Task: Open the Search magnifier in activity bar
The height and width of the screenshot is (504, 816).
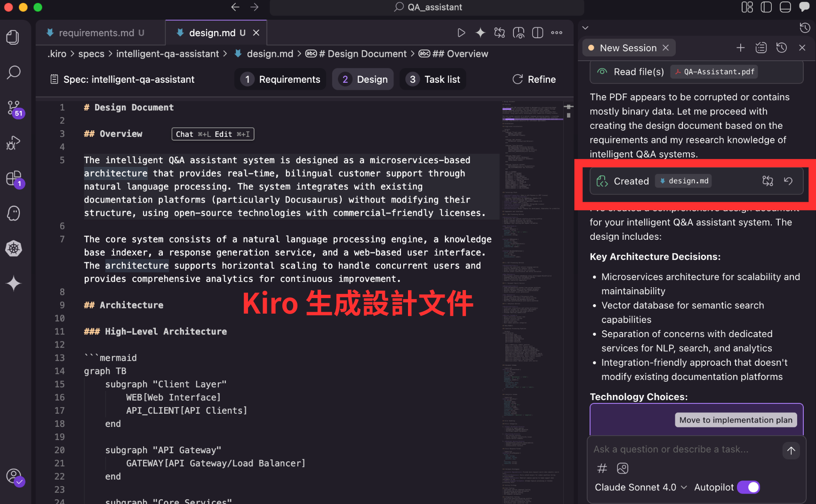Action: point(13,72)
